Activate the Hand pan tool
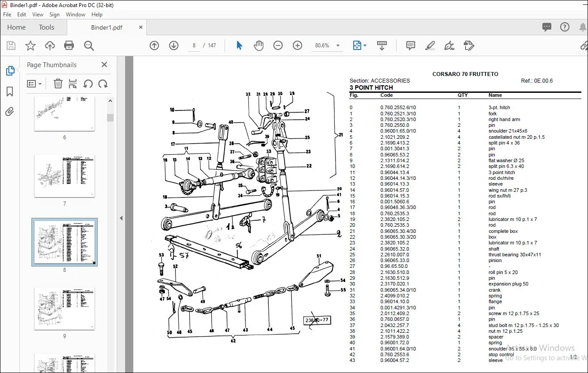This screenshot has width=588, height=373. point(259,46)
